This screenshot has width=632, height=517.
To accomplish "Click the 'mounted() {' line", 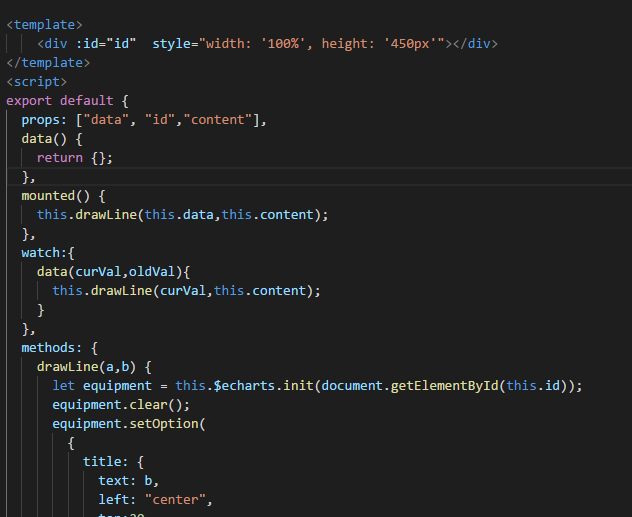I will (x=63, y=196).
